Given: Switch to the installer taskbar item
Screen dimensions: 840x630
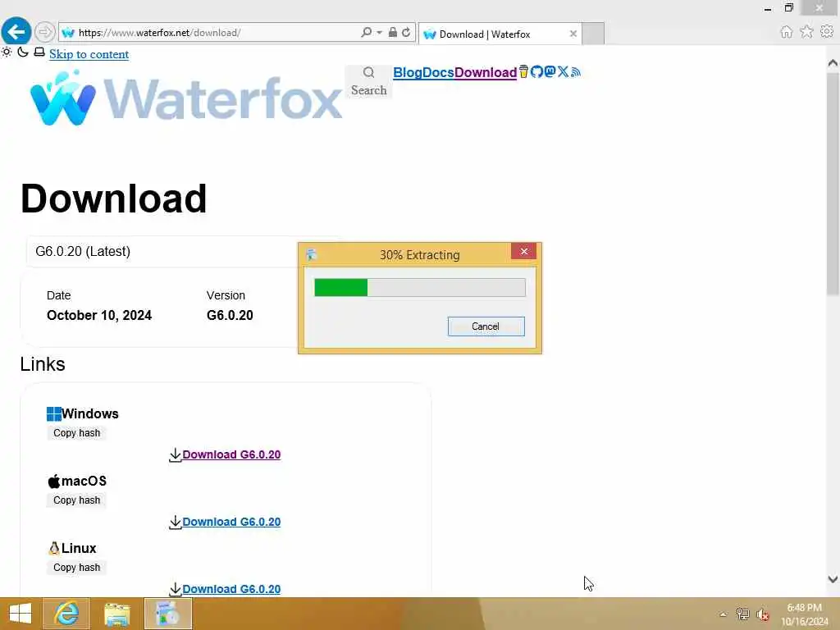Looking at the screenshot, I should 168,614.
